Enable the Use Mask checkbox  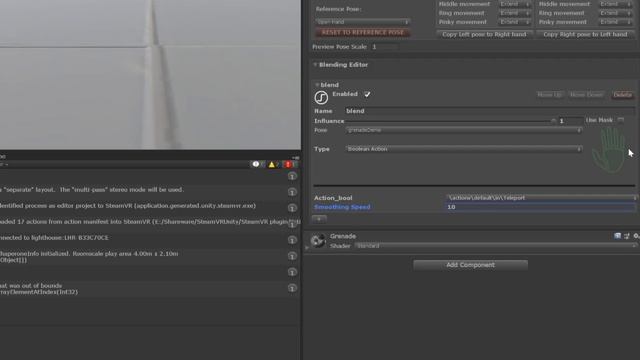[620, 120]
